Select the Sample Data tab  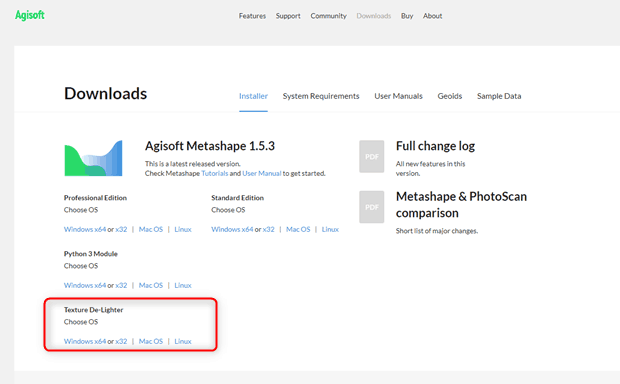499,96
